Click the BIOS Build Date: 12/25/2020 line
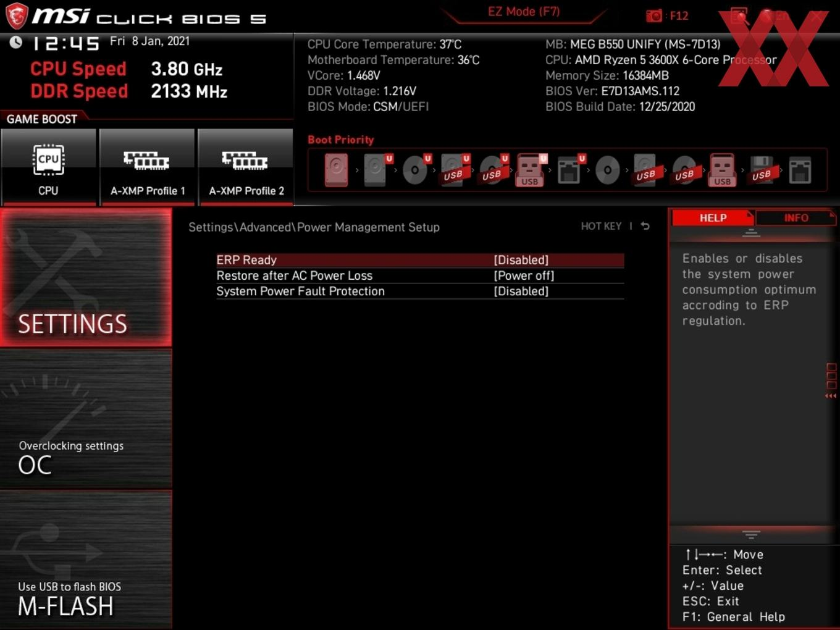840x630 pixels. coord(620,106)
